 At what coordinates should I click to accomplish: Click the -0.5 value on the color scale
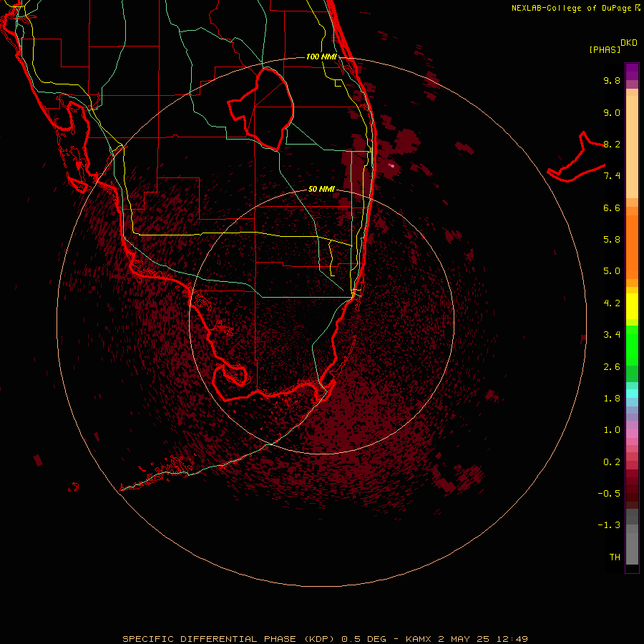click(609, 494)
